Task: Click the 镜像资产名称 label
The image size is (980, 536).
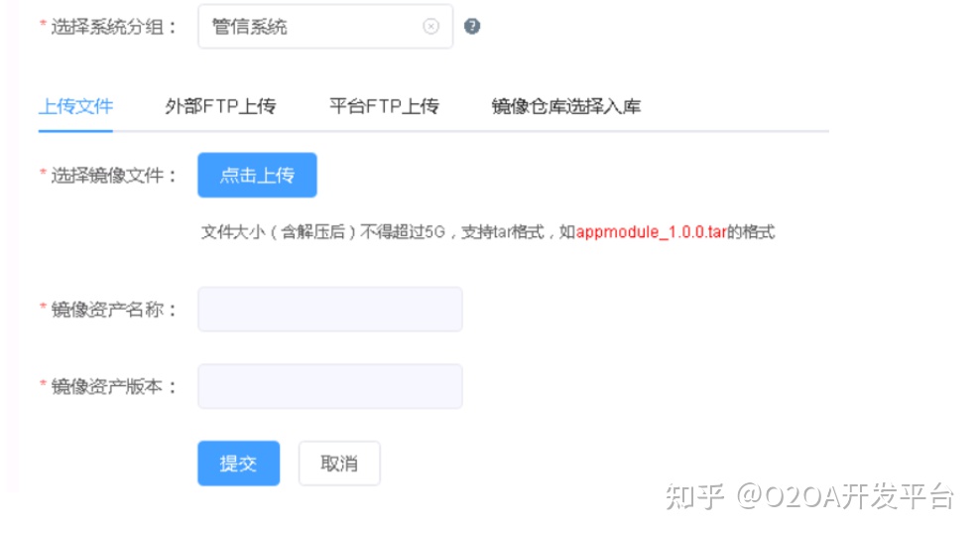Action: coord(107,309)
